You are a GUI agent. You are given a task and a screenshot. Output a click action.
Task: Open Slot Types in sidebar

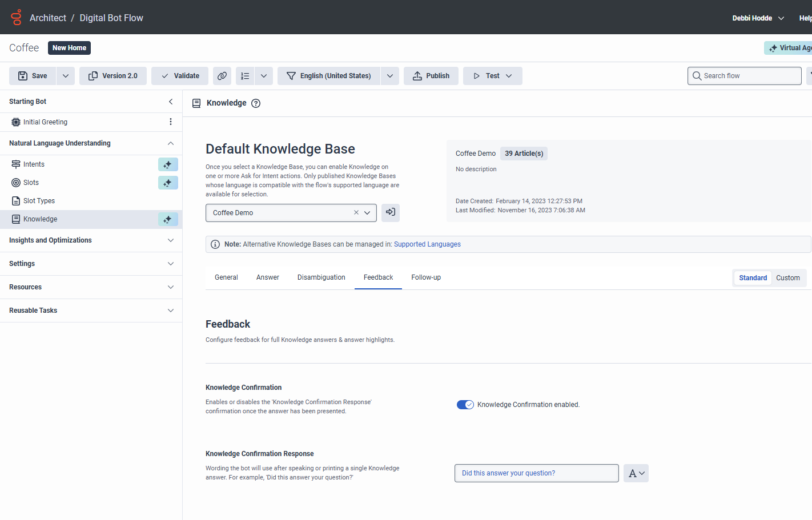point(39,201)
